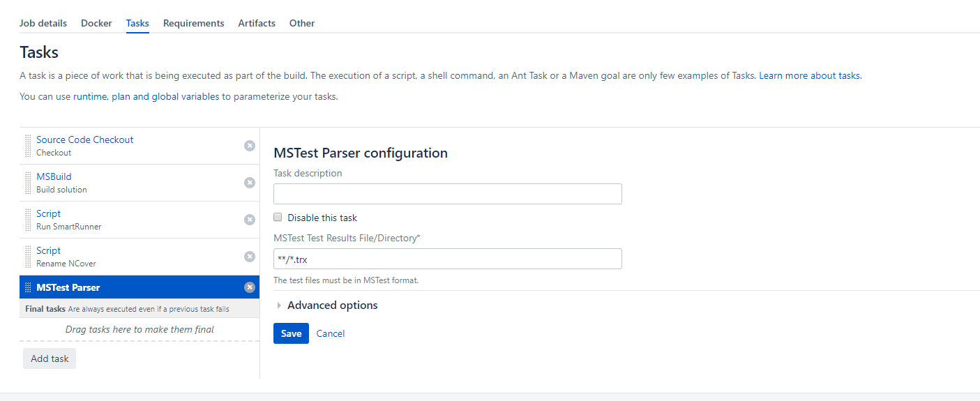Remove the MSTest Parser task
This screenshot has width=980, height=401.
tap(249, 287)
